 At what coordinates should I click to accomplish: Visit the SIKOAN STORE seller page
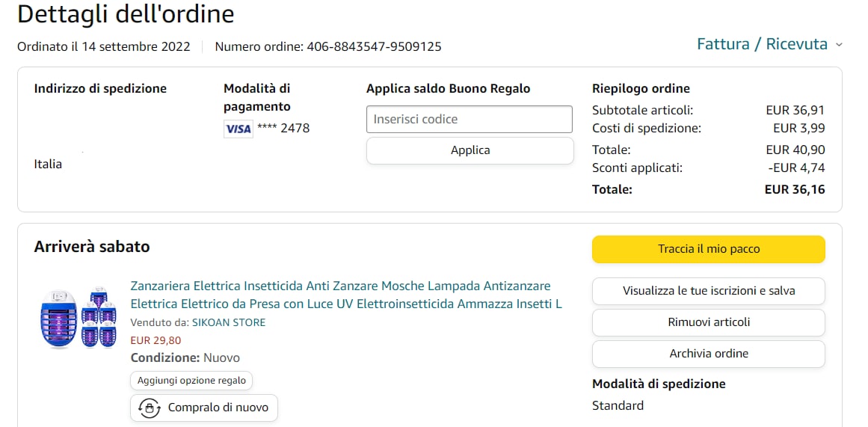click(229, 322)
